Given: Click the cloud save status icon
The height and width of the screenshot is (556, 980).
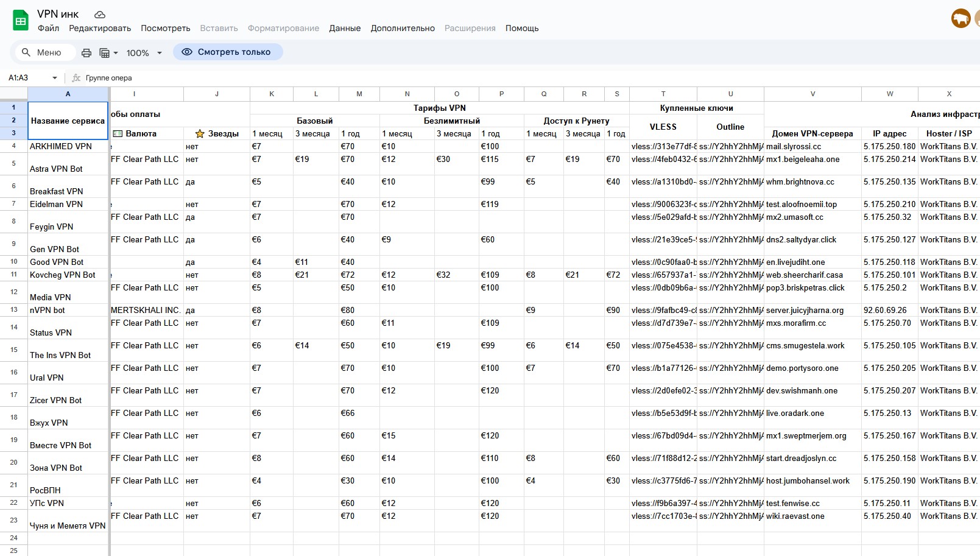Looking at the screenshot, I should tap(100, 14).
